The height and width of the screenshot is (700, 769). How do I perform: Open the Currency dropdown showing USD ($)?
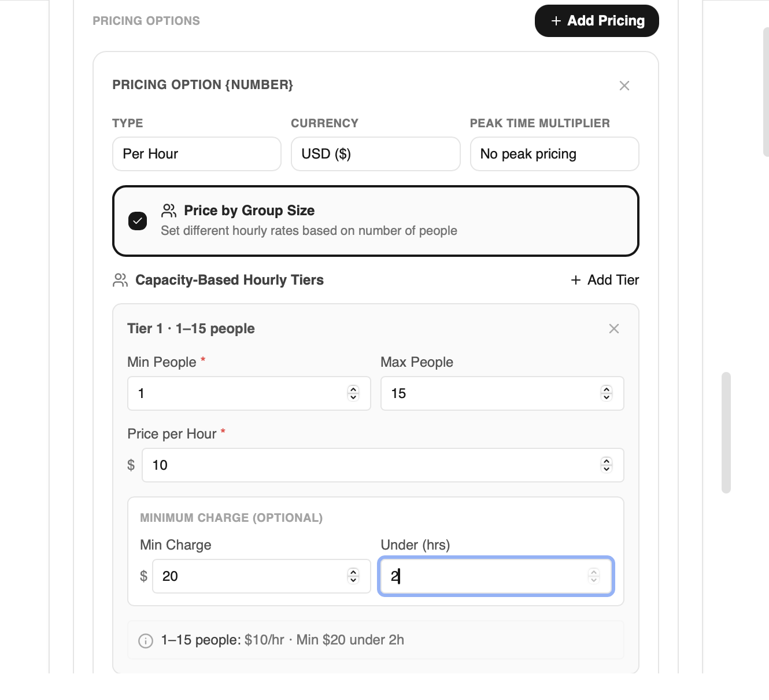(376, 154)
